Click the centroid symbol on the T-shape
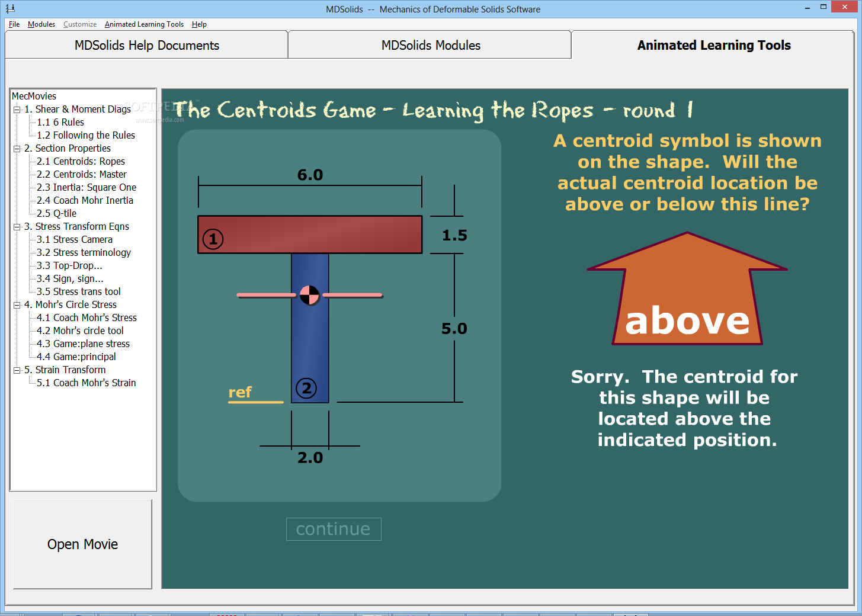Viewport: 862px width, 616px height. (309, 294)
